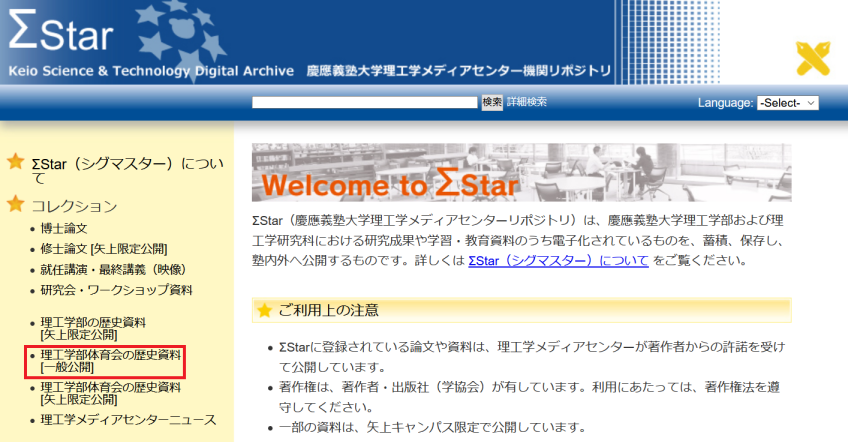Open 修士論文 [矢上限定公開] collection
The width and height of the screenshot is (848, 442).
104,249
